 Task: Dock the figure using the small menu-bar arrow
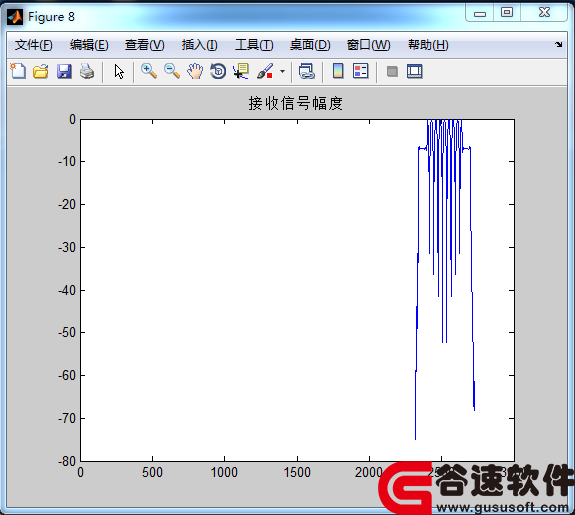point(558,45)
